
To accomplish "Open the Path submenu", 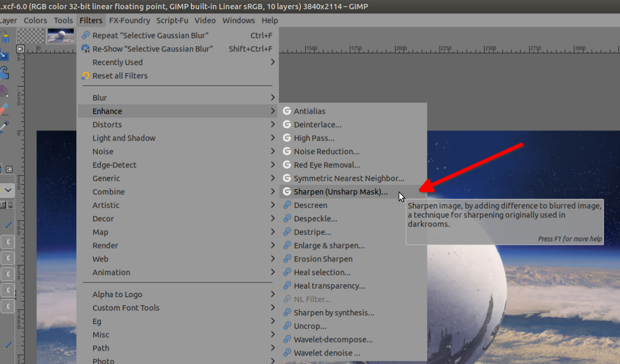I will 178,348.
